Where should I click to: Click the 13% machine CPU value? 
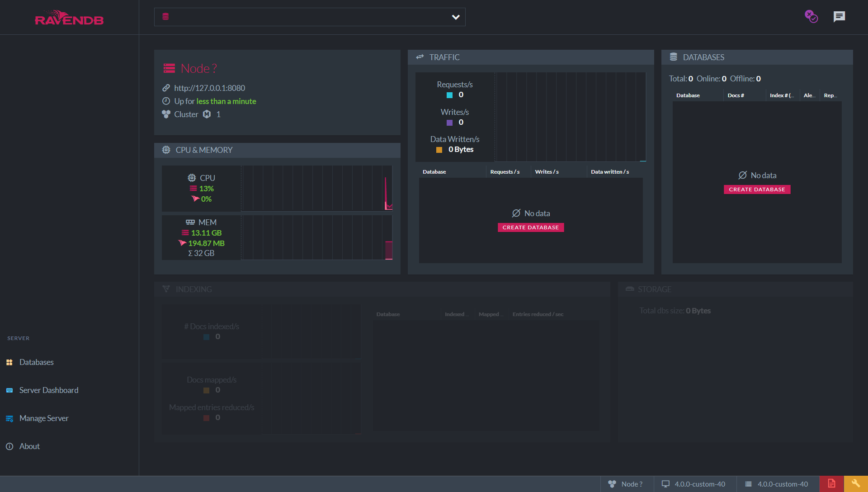click(206, 189)
